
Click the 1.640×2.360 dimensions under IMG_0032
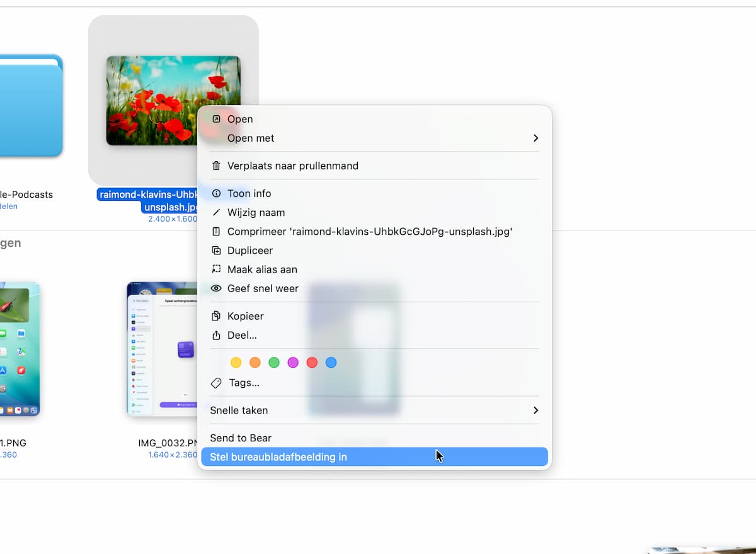pos(173,455)
